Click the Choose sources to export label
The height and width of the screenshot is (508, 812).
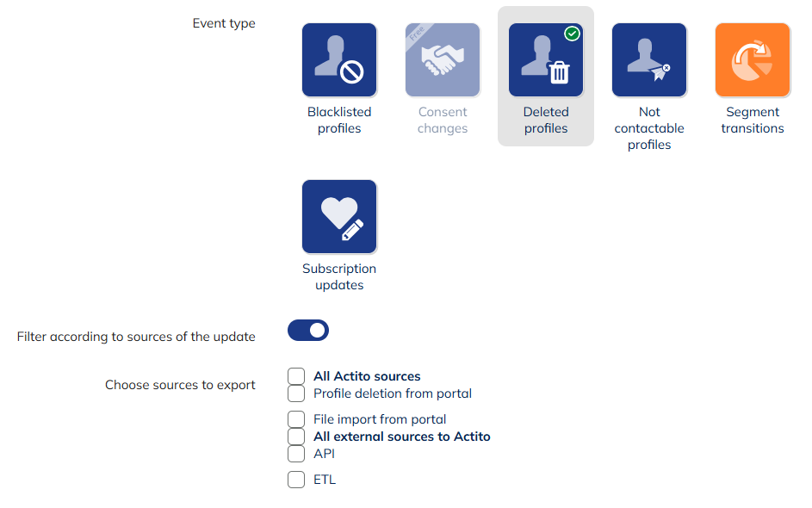pos(180,385)
